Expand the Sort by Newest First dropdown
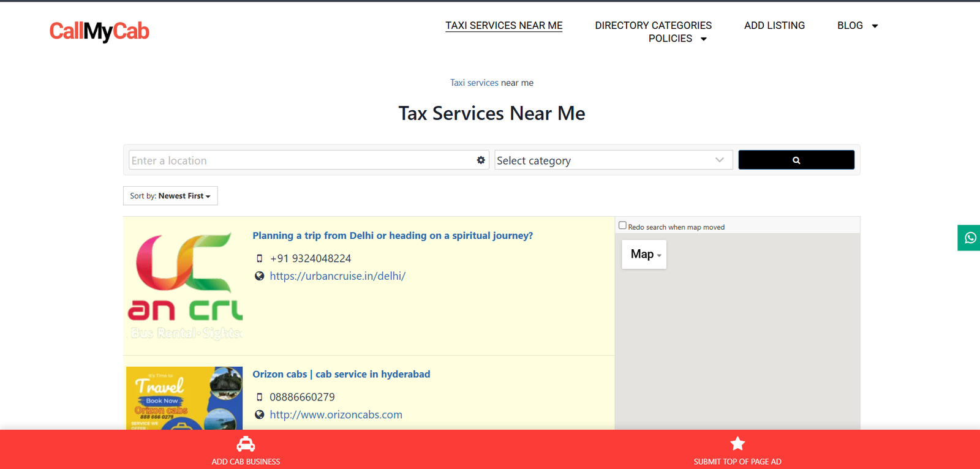980x469 pixels. click(170, 196)
